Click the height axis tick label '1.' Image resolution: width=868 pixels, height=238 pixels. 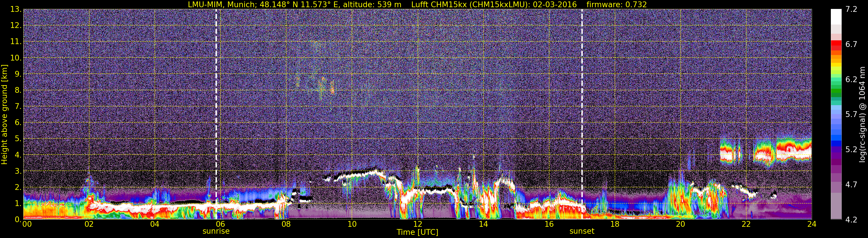pos(18,203)
